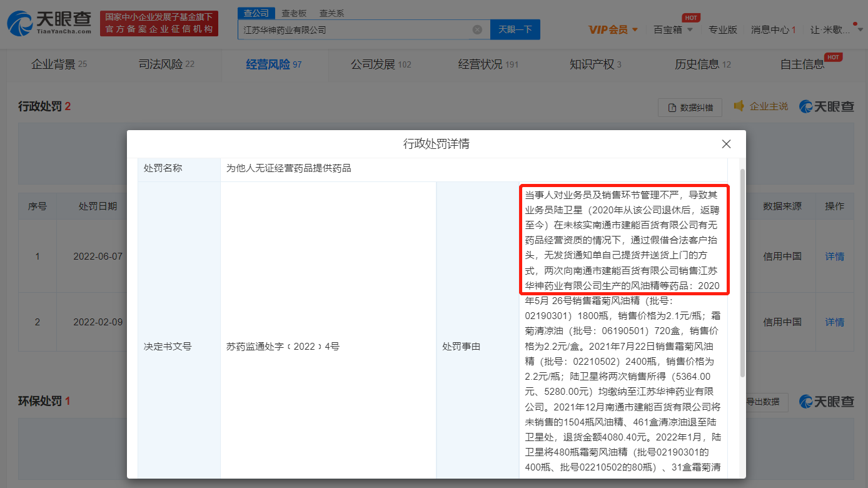Image resolution: width=868 pixels, height=488 pixels.
Task: Open the 经营风险 tab
Action: point(274,64)
